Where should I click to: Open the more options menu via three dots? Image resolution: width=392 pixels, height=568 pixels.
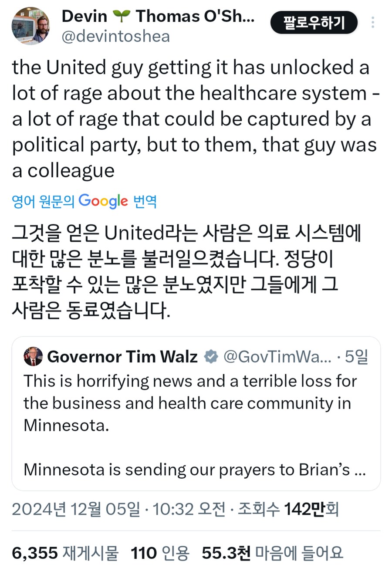(x=373, y=22)
